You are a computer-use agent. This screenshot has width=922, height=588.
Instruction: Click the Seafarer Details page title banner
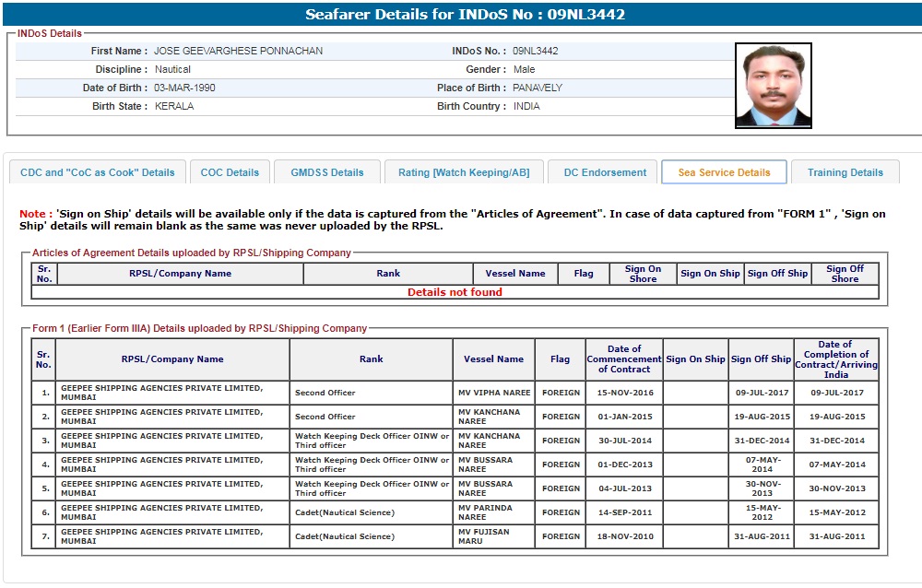(x=465, y=15)
